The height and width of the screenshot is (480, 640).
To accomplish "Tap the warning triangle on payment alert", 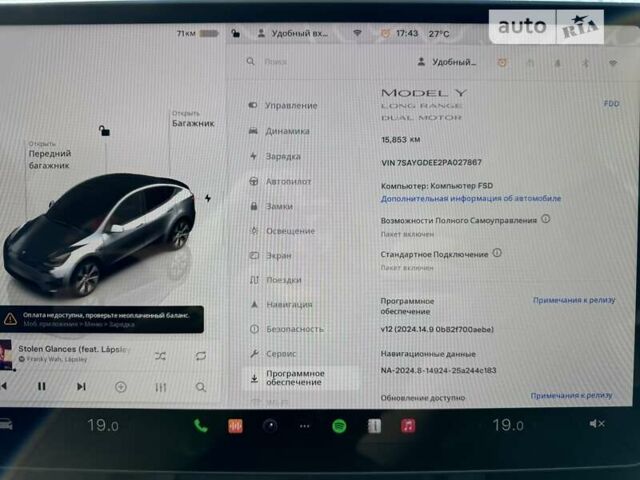I will tap(10, 319).
